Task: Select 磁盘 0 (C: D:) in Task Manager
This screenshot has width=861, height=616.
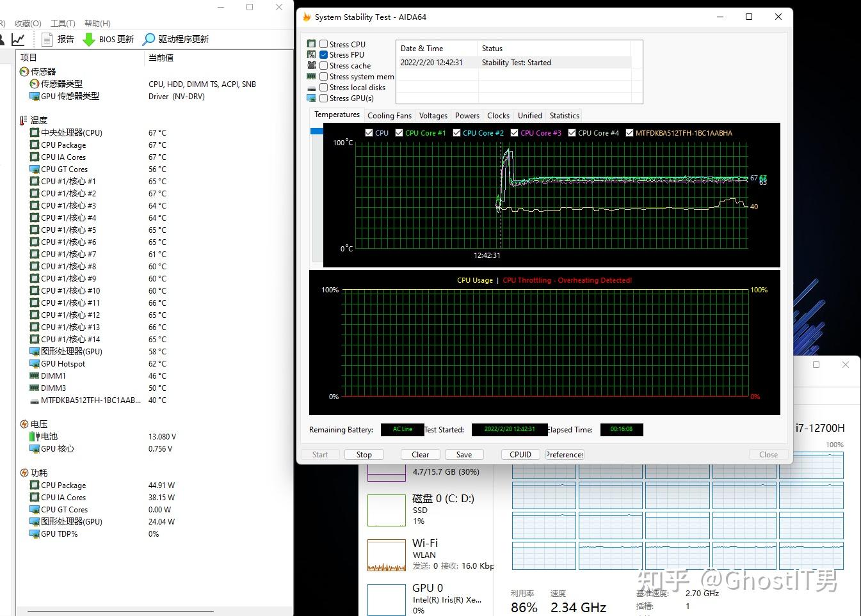Action: 428,509
